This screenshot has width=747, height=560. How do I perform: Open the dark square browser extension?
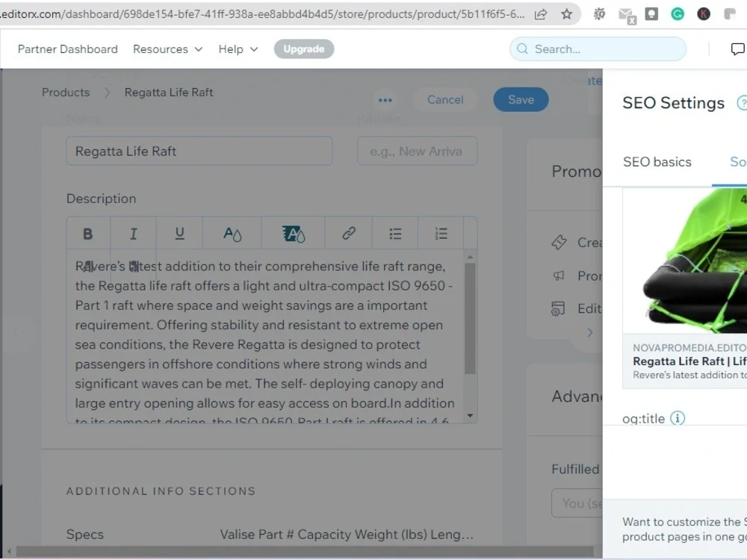point(651,13)
